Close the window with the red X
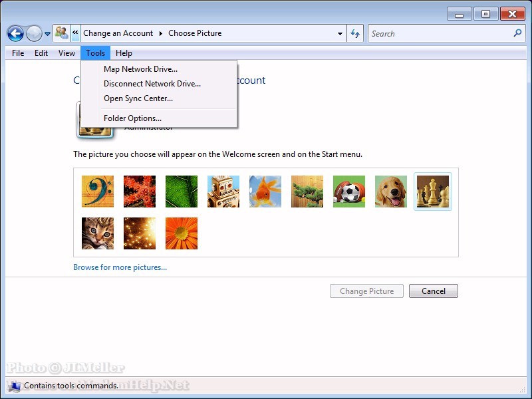The image size is (532, 399). coord(512,14)
